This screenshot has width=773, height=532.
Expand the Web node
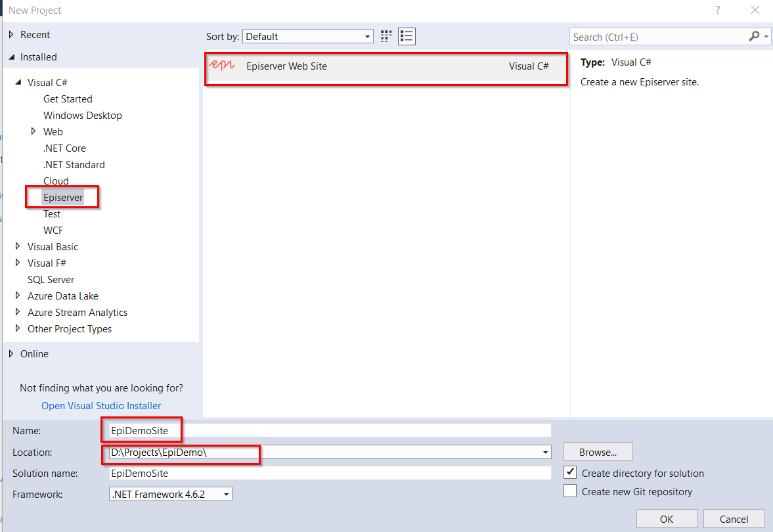[x=33, y=131]
